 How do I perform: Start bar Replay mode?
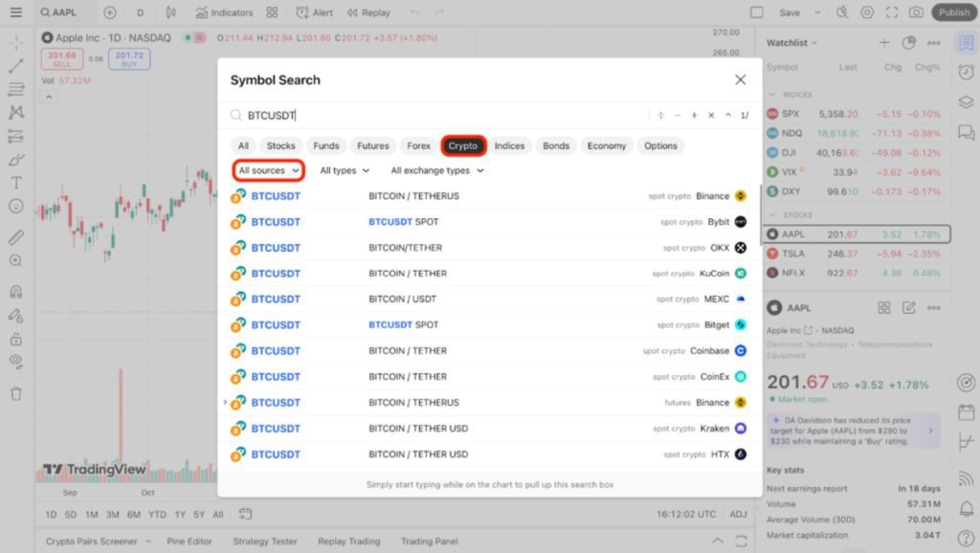pos(368,12)
